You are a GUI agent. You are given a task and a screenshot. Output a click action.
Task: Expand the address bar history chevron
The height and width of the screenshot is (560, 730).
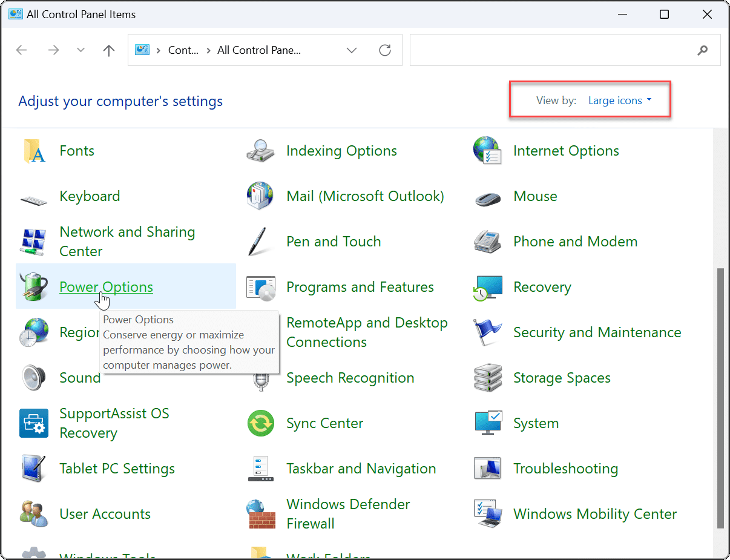351,50
